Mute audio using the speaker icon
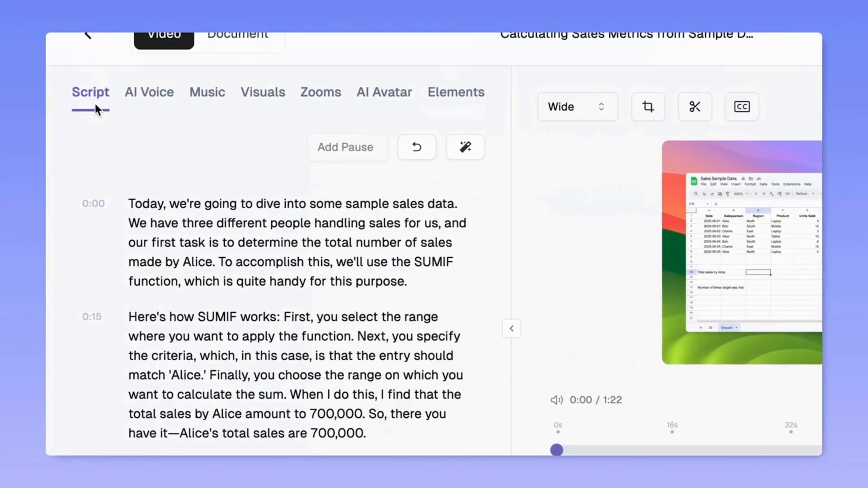 (x=557, y=399)
